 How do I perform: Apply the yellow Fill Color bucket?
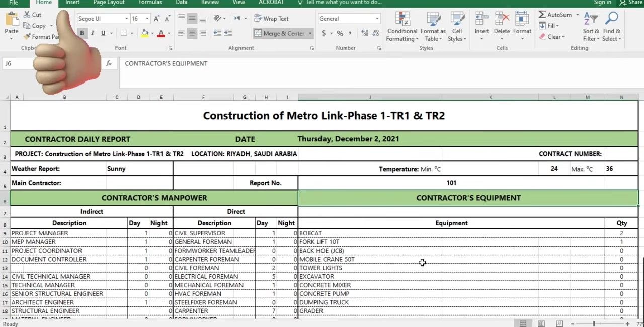point(145,33)
